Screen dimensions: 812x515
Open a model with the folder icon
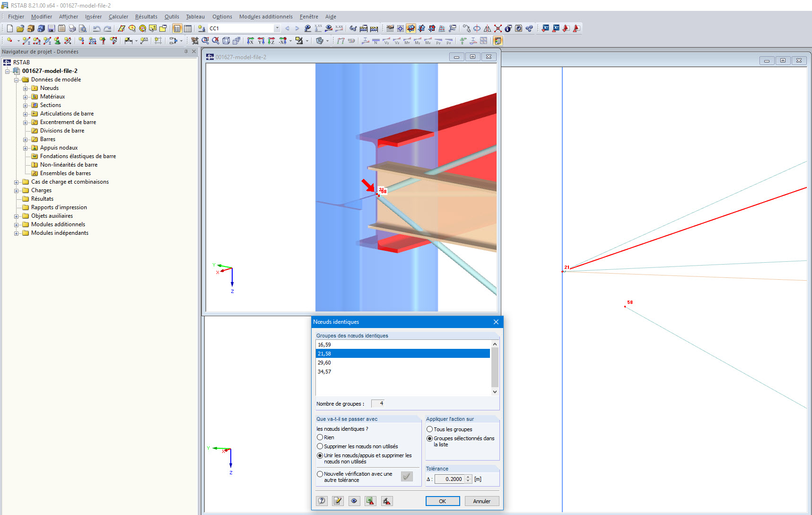pos(20,28)
